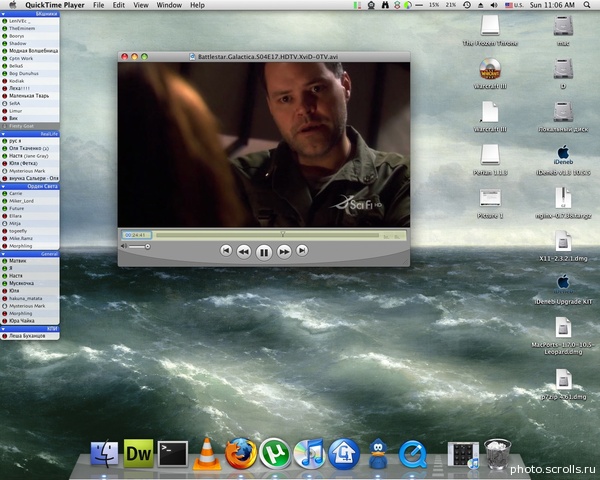Select buddy Carrie in contact list
This screenshot has height=480, width=600.
[30, 193]
